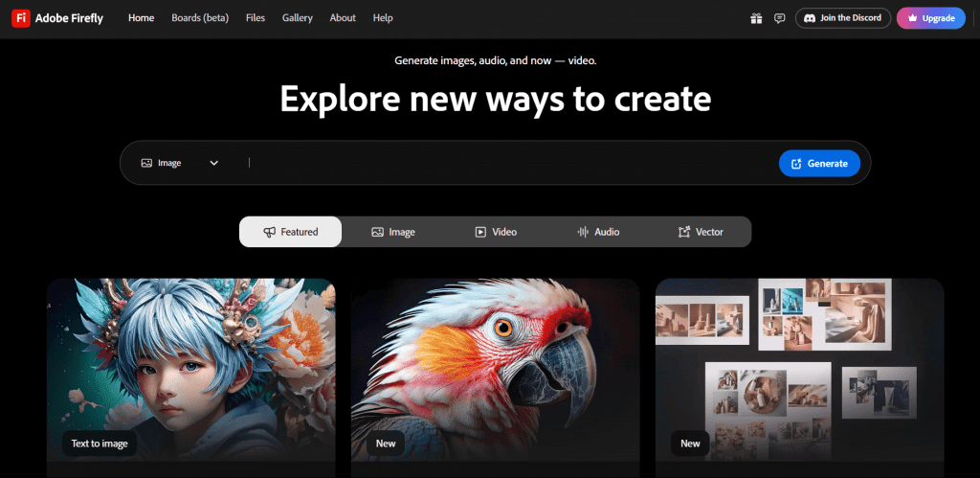Click the play icon on Video tab
The image size is (980, 478).
pyautogui.click(x=480, y=232)
